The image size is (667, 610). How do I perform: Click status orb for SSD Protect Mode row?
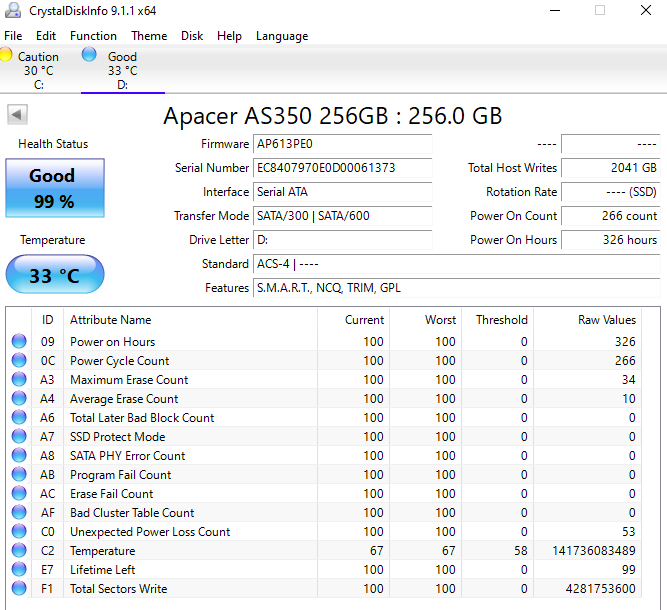(19, 436)
